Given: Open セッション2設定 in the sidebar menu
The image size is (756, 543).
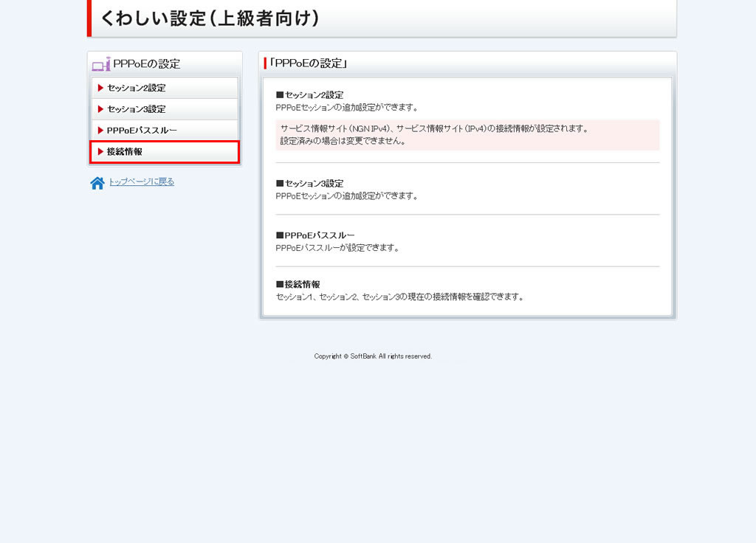Looking at the screenshot, I should [137, 88].
